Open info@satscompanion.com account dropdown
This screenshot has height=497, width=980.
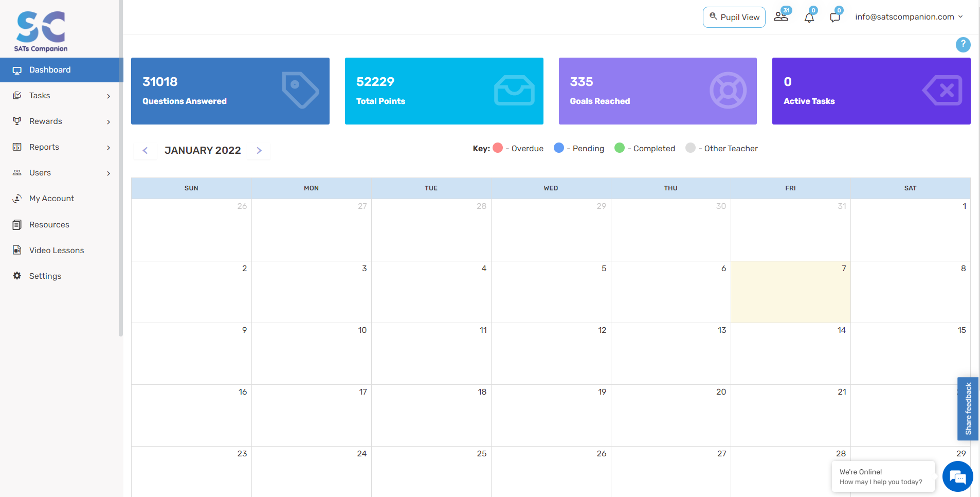(909, 17)
